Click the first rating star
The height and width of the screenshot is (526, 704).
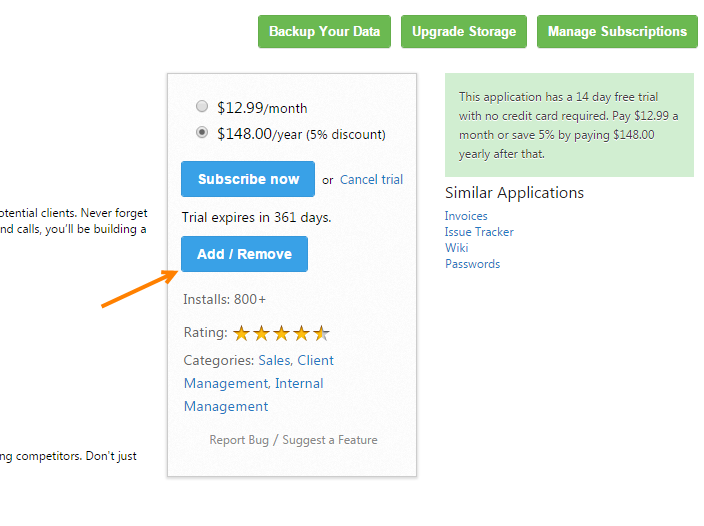[242, 333]
